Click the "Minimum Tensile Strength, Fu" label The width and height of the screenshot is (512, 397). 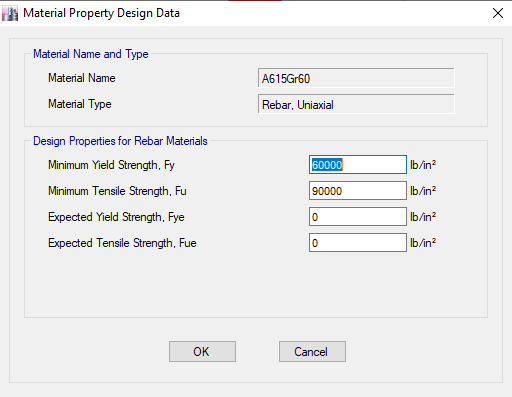click(x=117, y=191)
